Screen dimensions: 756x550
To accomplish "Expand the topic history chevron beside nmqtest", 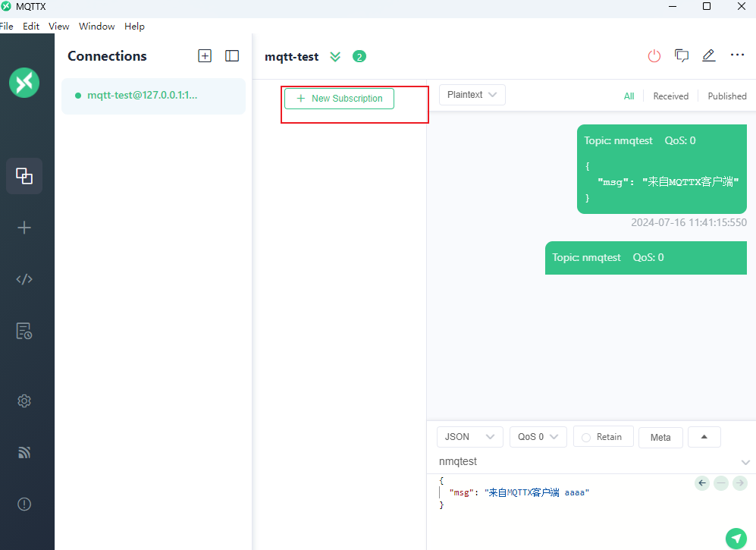I will pyautogui.click(x=745, y=462).
